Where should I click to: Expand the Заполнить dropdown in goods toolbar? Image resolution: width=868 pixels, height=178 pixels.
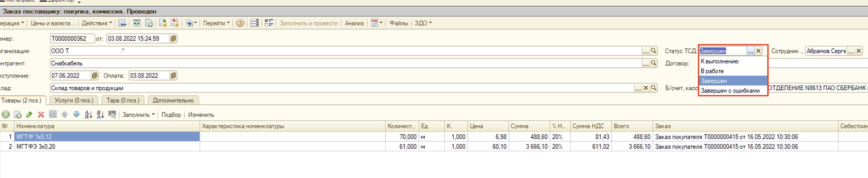pos(139,115)
